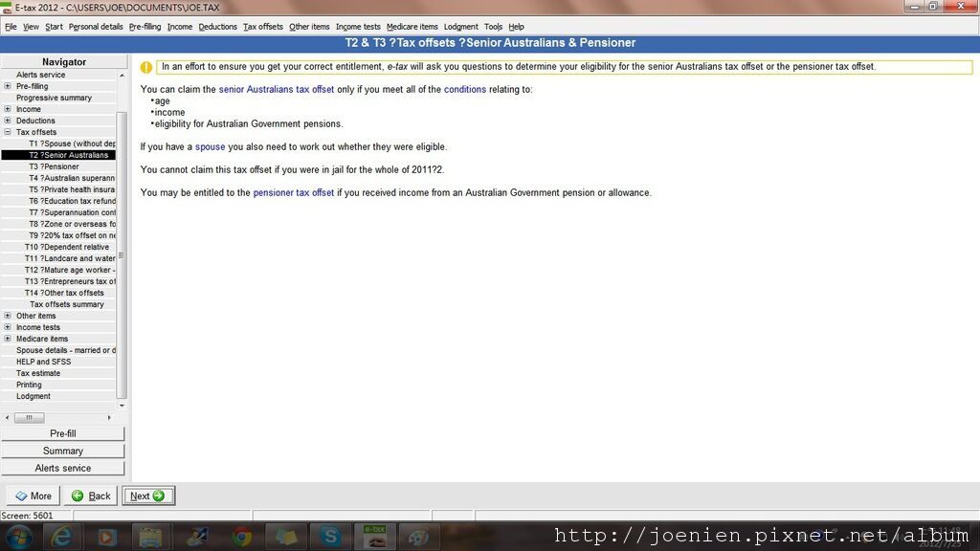Open the Medicare items menu

(x=412, y=27)
